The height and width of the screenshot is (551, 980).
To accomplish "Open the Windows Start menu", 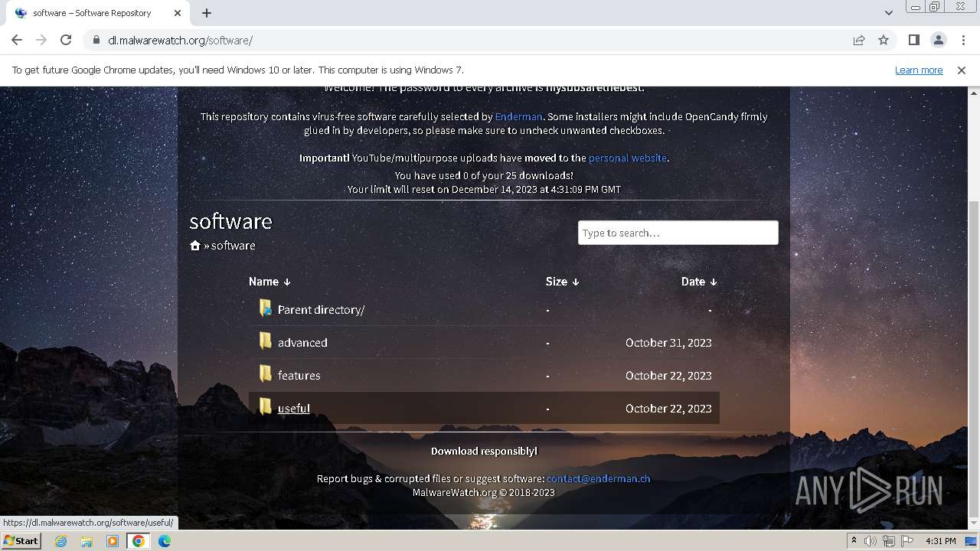I will (21, 541).
